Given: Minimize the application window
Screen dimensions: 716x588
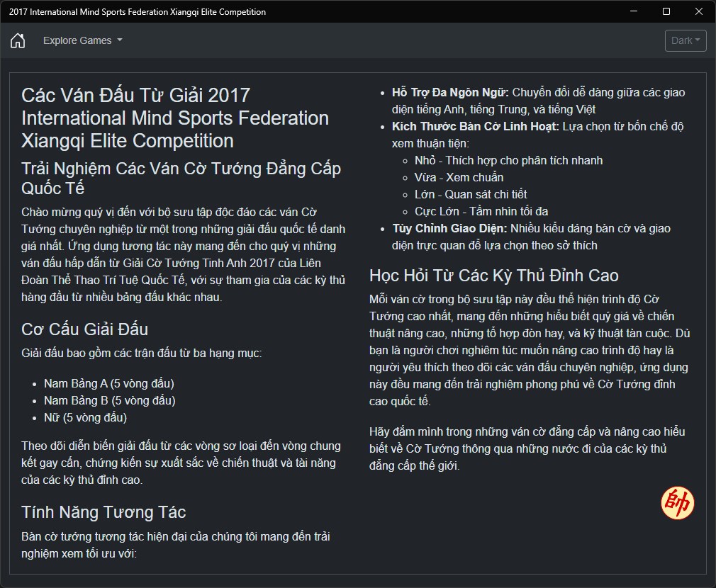Looking at the screenshot, I should pyautogui.click(x=633, y=11).
